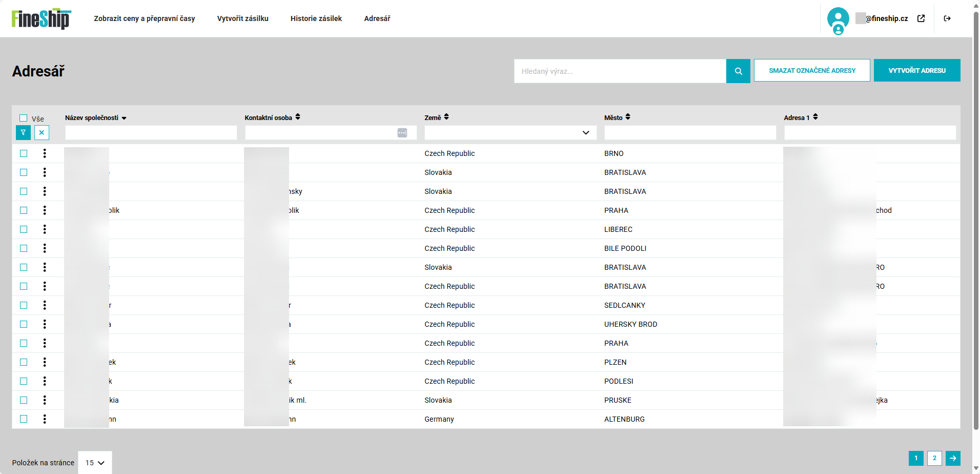Click the logout icon in header
This screenshot has height=474, width=980.
947,18
